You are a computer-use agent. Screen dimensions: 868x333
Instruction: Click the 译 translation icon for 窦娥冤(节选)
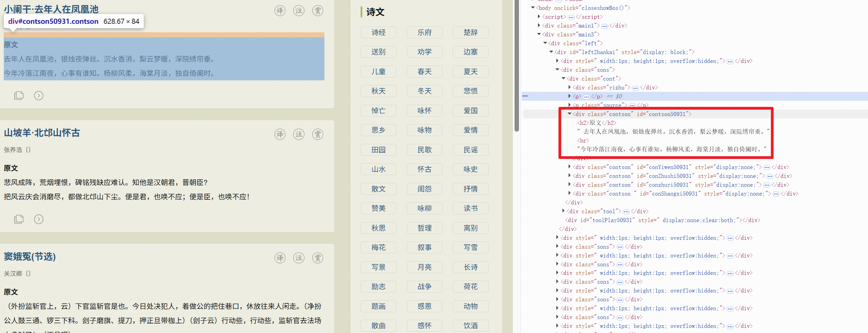[x=280, y=258]
